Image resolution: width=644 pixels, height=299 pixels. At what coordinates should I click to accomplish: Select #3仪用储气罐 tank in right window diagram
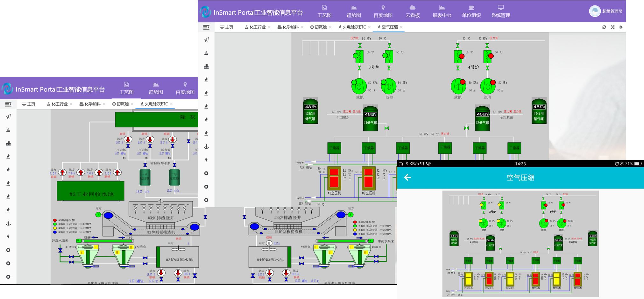pyautogui.click(x=310, y=111)
